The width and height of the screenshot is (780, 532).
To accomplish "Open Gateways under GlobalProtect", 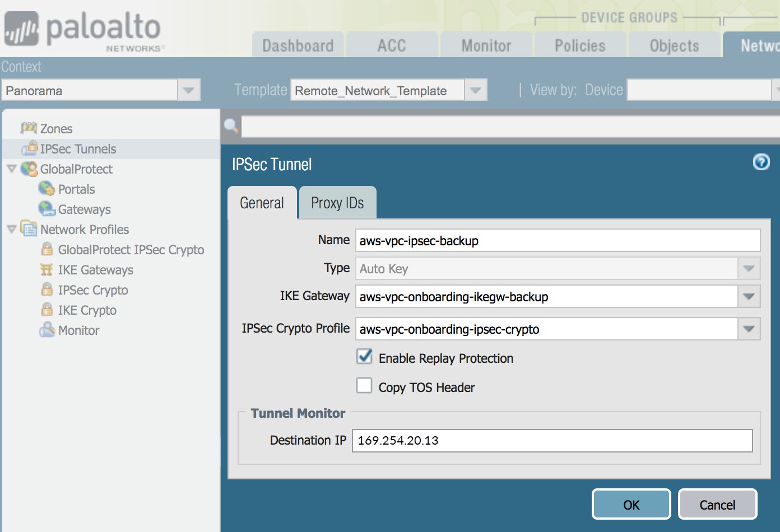I will (84, 209).
